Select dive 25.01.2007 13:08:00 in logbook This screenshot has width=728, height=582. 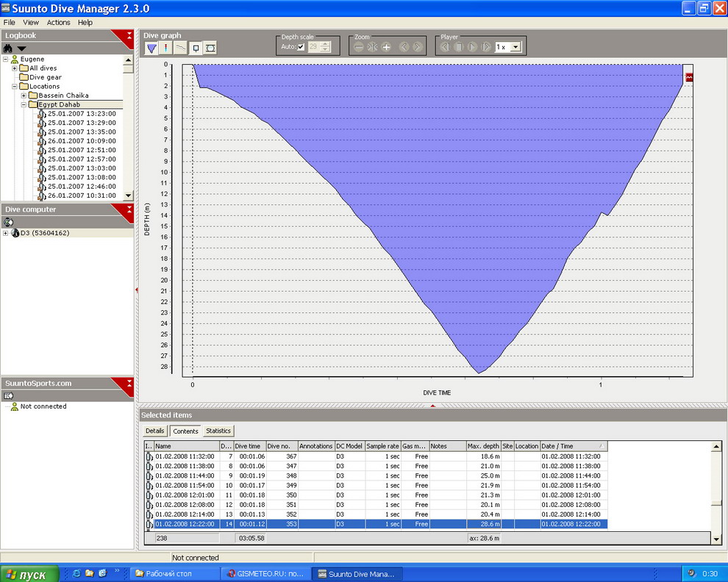click(82, 177)
